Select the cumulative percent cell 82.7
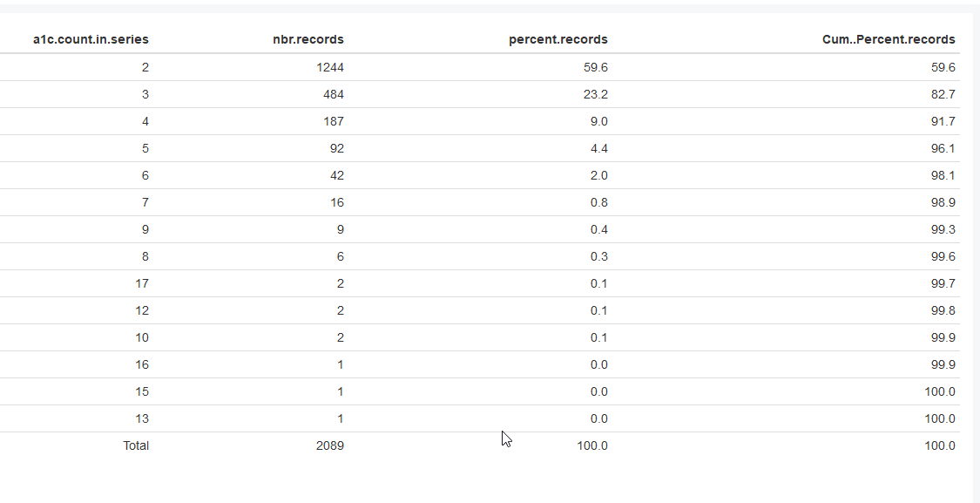Image resolution: width=980 pixels, height=503 pixels. coord(943,94)
